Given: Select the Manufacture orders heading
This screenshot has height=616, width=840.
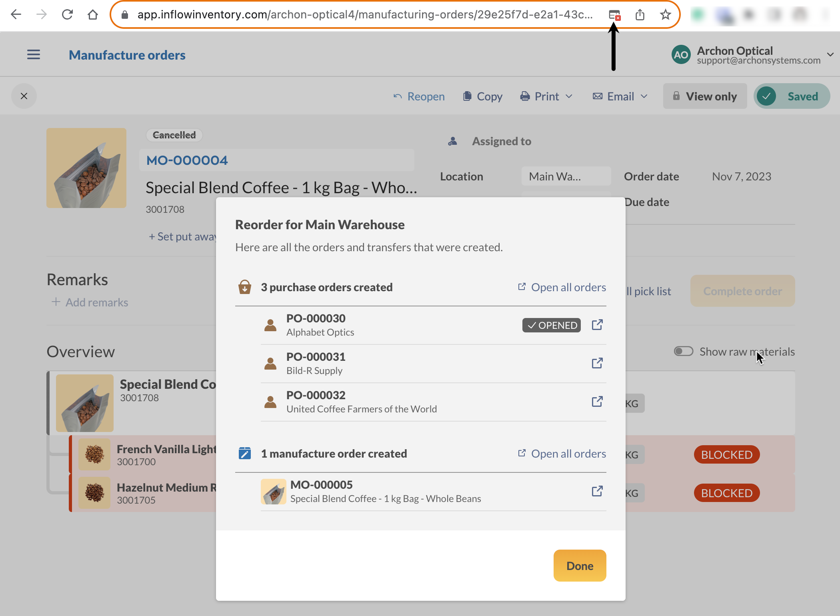Looking at the screenshot, I should (x=127, y=55).
